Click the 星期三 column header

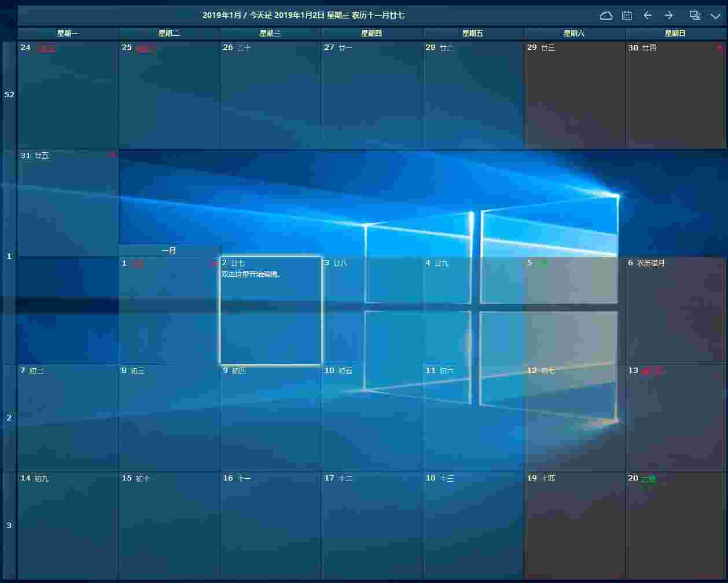(270, 34)
